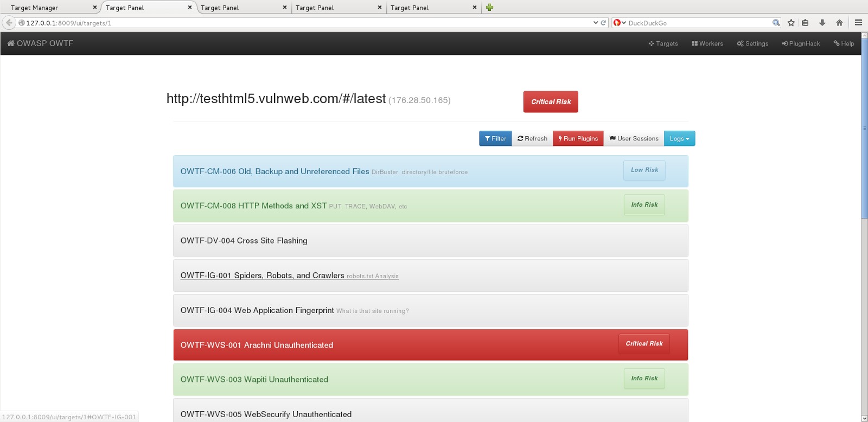Screen dimensions: 868x422
Task: Click the browser back arrow button
Action: (9, 23)
